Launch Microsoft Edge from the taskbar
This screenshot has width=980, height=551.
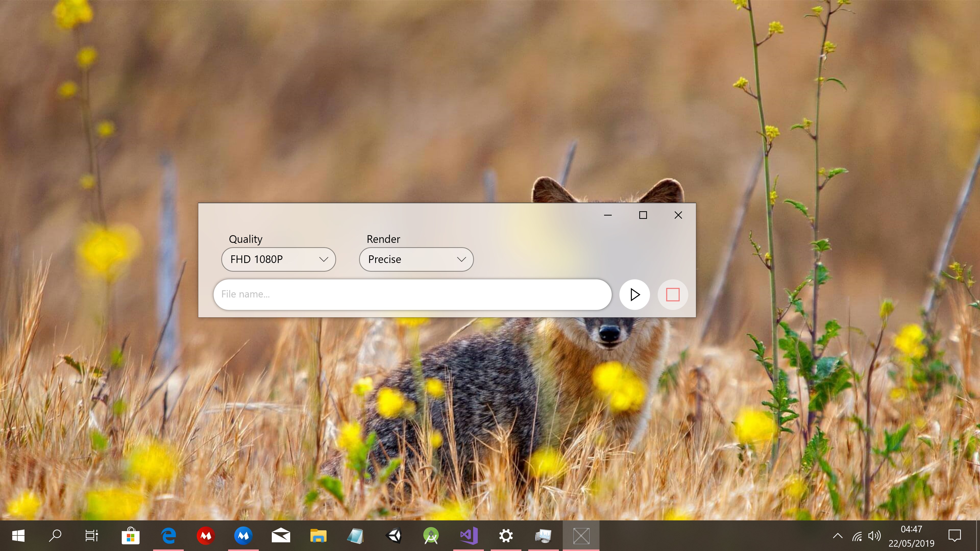tap(168, 536)
